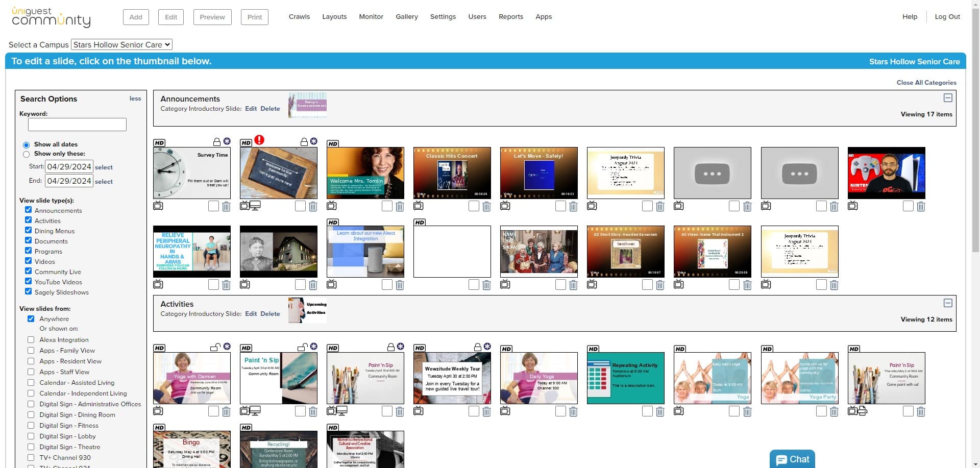Image resolution: width=980 pixels, height=468 pixels.
Task: Click trash icon under Let's Move - Safely slide
Action: (573, 206)
